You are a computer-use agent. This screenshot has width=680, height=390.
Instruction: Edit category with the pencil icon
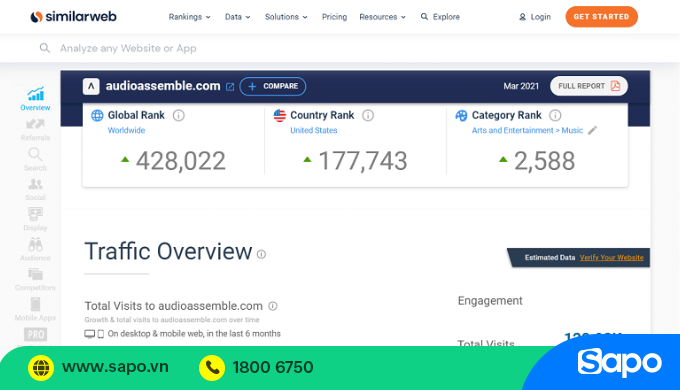tap(592, 130)
